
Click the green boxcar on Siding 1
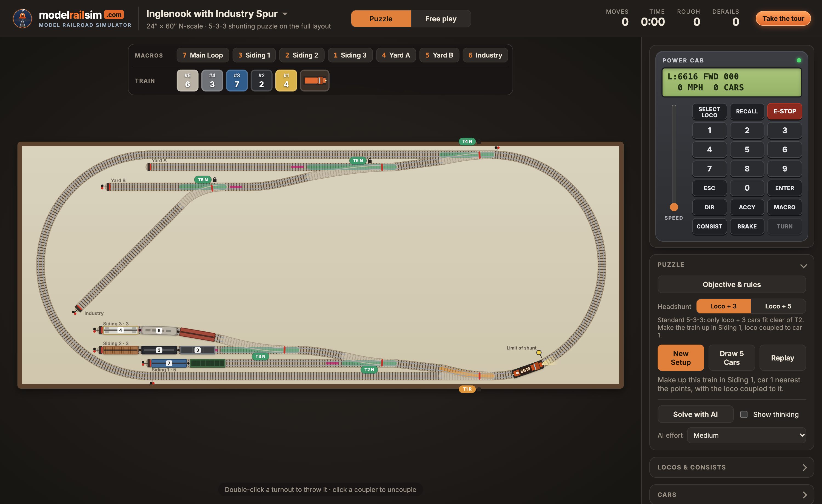point(207,363)
